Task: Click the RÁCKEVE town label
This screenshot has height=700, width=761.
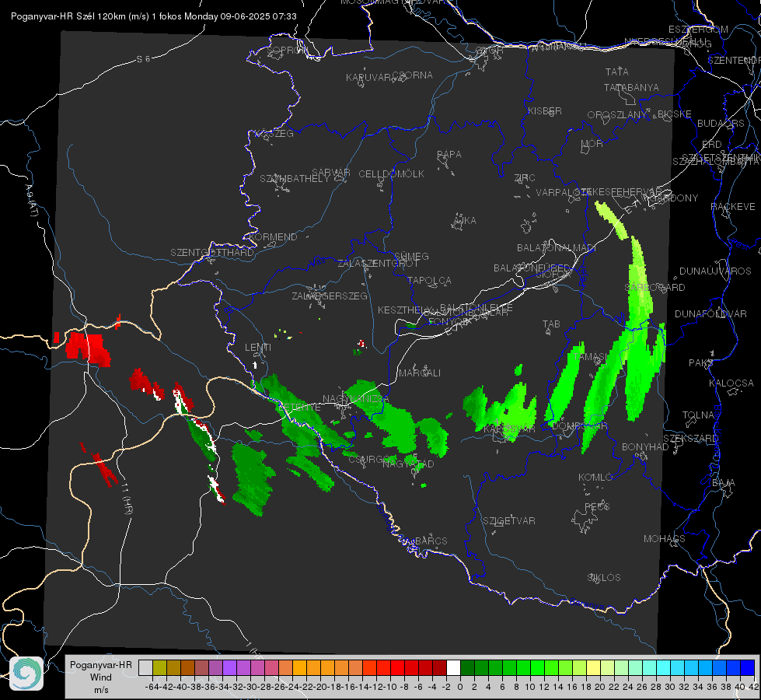Action: (733, 207)
